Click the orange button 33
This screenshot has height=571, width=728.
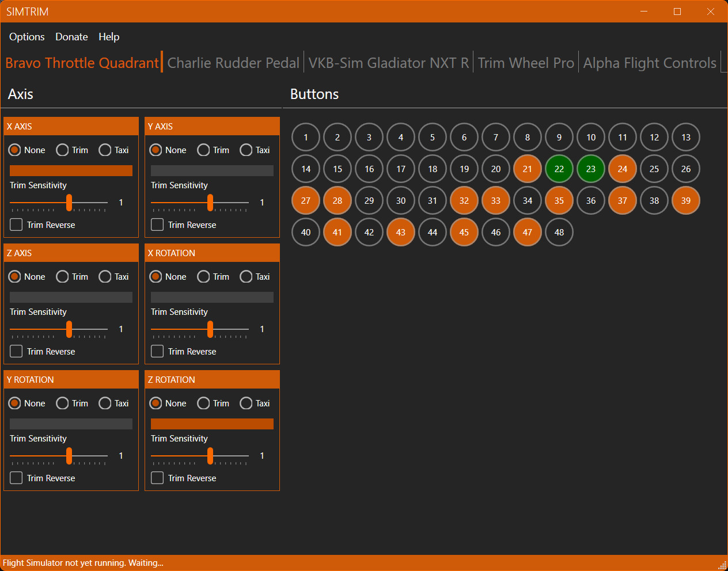[x=496, y=200]
